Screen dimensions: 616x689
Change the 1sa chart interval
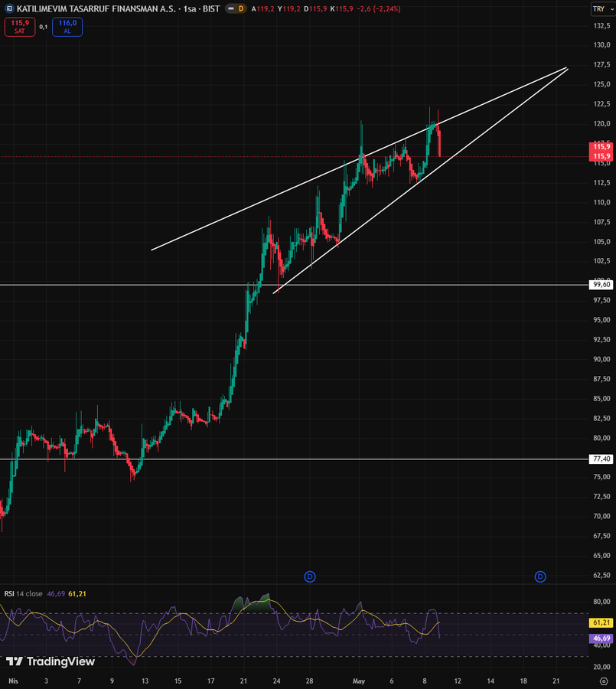189,8
